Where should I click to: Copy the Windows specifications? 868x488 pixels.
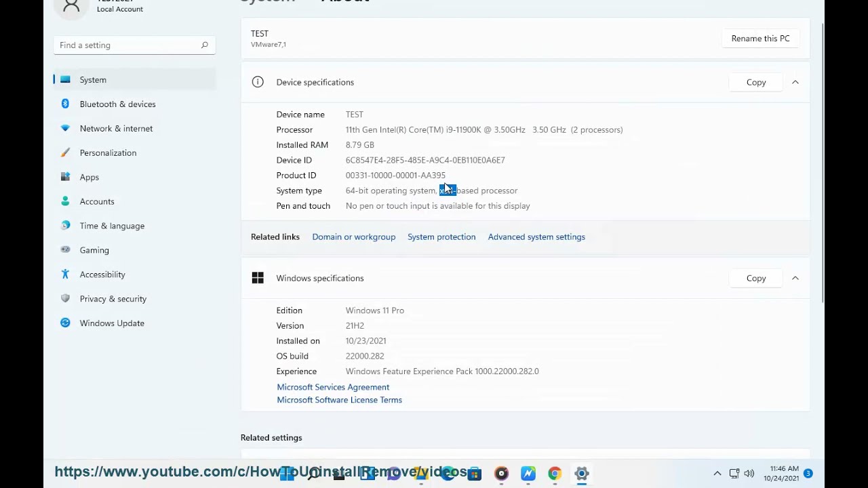coord(756,278)
